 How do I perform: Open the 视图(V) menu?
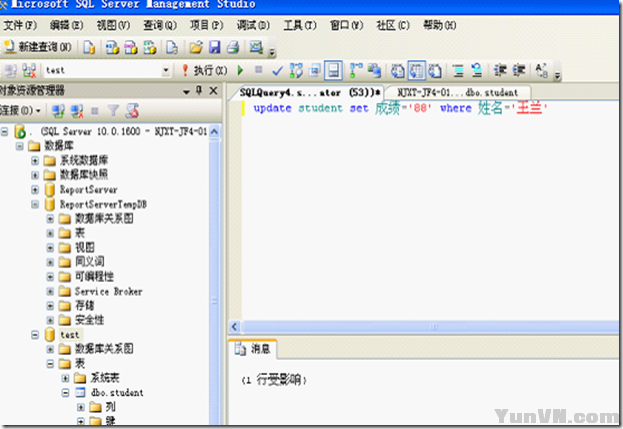click(x=113, y=25)
